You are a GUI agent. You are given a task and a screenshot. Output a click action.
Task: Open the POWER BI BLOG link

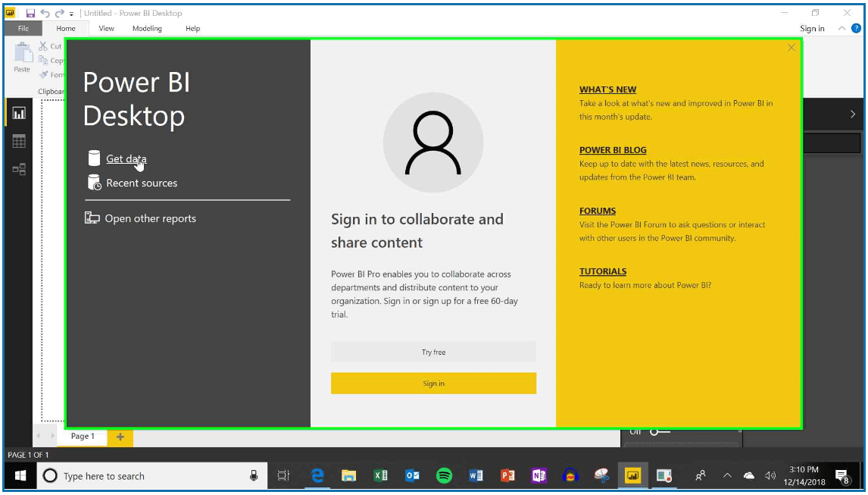tap(613, 150)
